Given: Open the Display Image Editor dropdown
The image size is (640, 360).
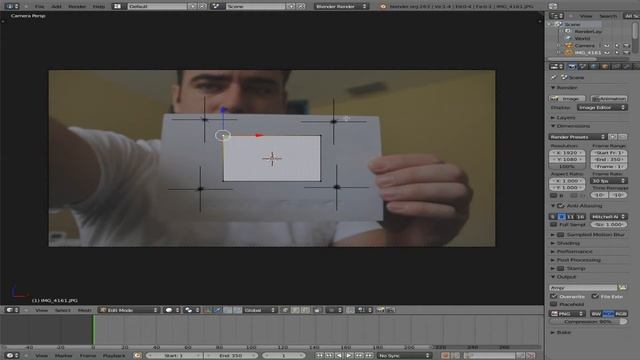Looking at the screenshot, I should click(602, 107).
